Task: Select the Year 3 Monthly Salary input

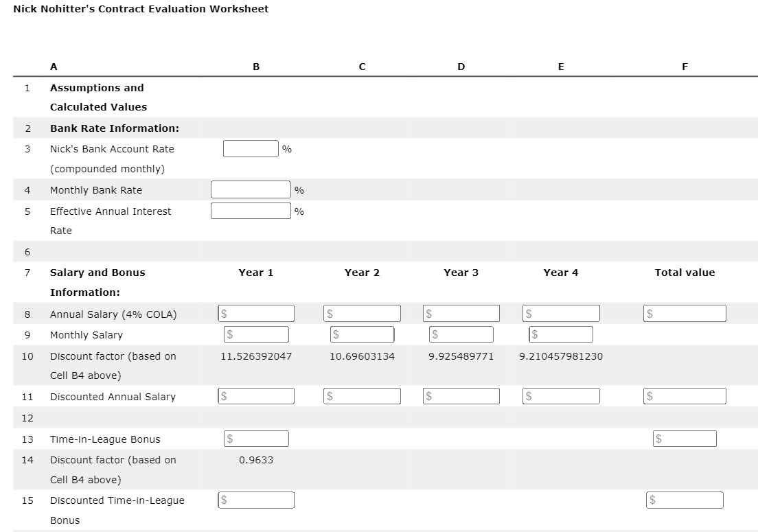Action: [461, 334]
